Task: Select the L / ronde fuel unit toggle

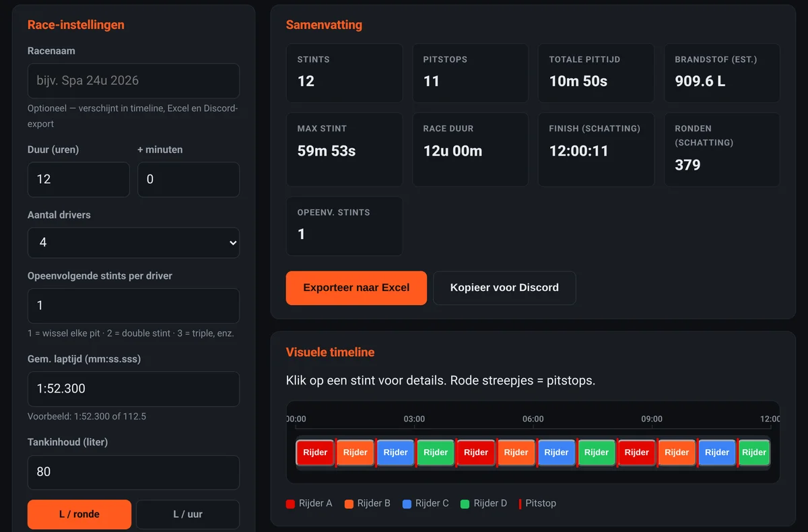Action: point(79,514)
